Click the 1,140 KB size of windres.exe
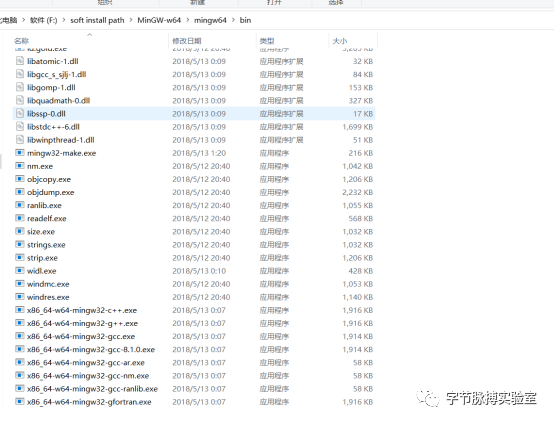 point(358,297)
